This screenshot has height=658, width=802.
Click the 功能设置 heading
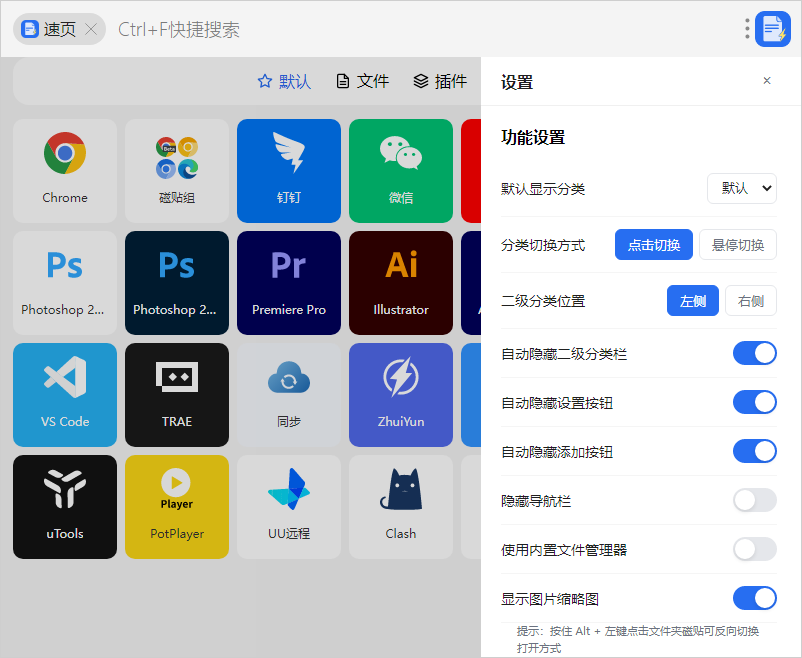pos(533,138)
